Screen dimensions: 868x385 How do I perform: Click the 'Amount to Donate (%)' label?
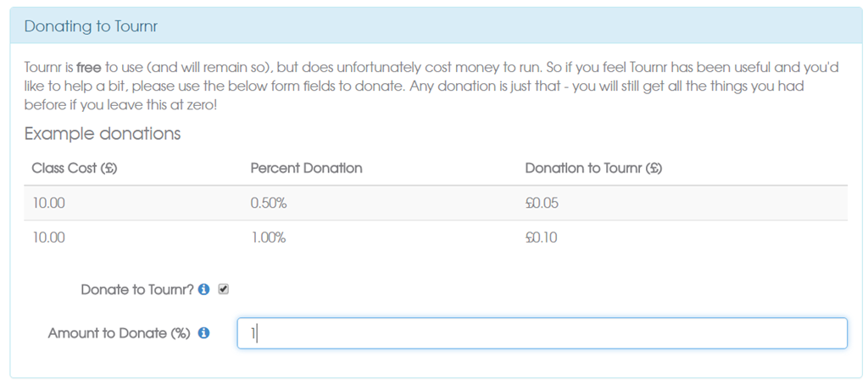pos(119,333)
